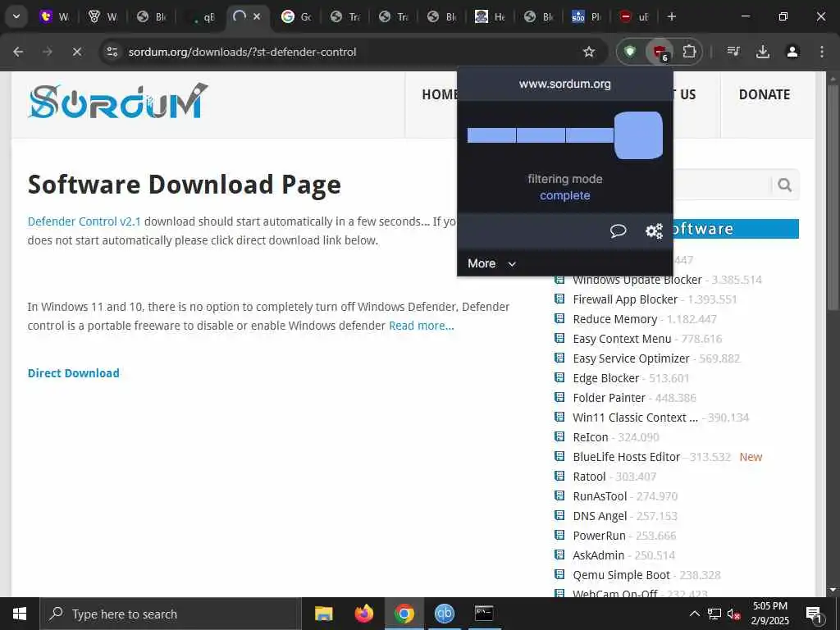
Task: Set filtering mode to second slider segment
Action: [541, 135]
